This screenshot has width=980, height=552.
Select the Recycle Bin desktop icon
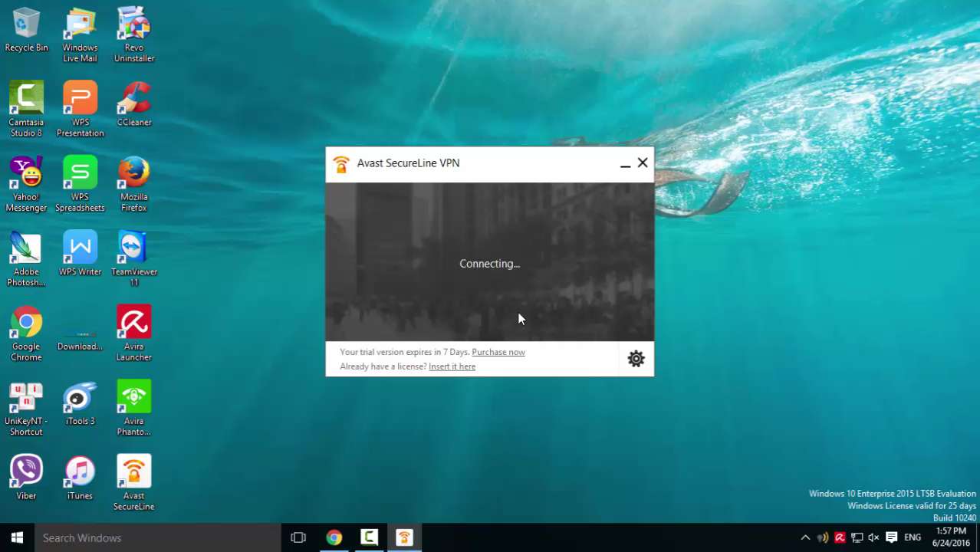coord(26,31)
